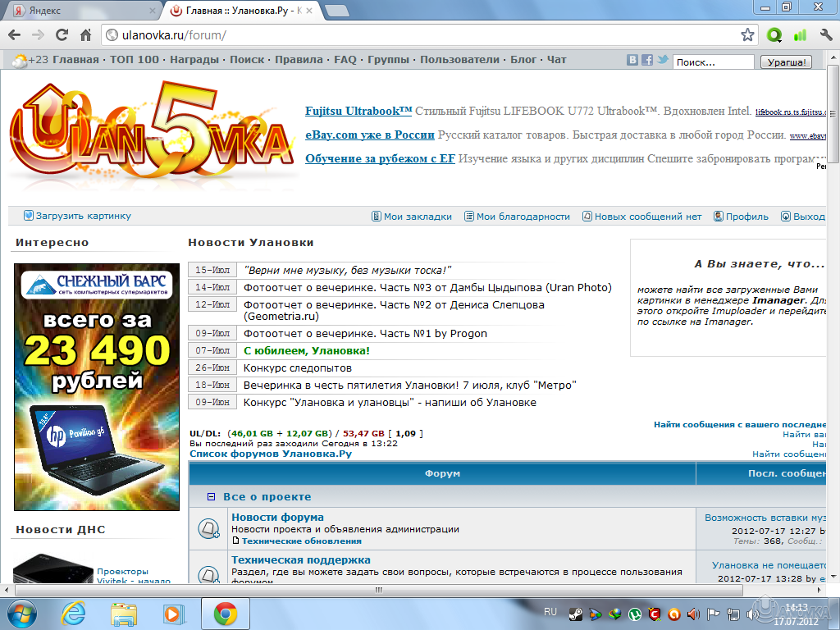Collapse the 'Все о проекте' forum category

211,497
